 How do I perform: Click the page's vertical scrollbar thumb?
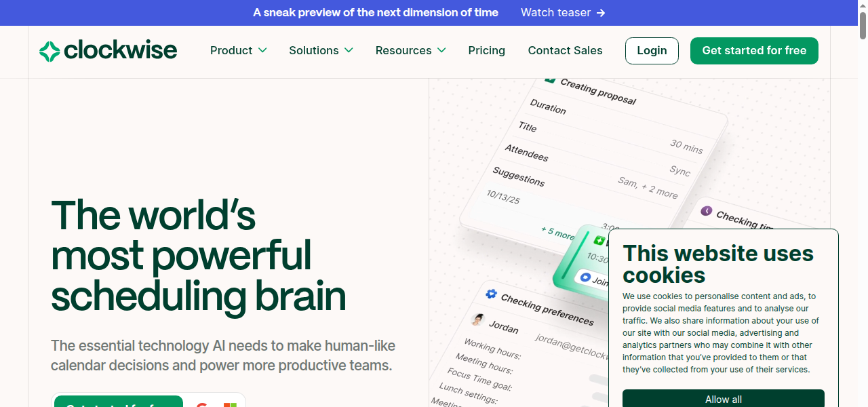pyautogui.click(x=863, y=20)
